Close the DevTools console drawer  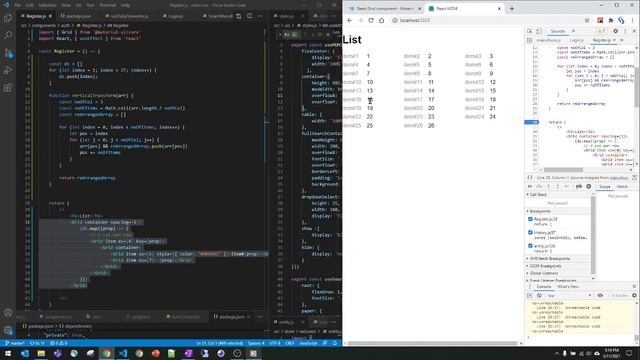pos(634,287)
